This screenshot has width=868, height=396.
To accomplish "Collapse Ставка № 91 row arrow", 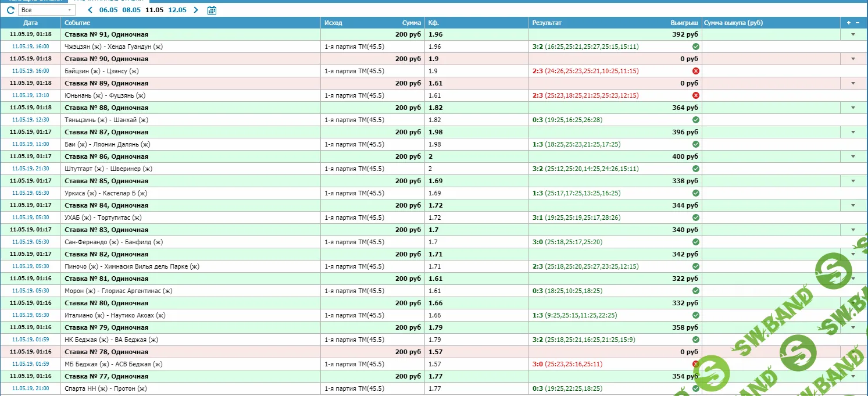I will click(x=853, y=34).
